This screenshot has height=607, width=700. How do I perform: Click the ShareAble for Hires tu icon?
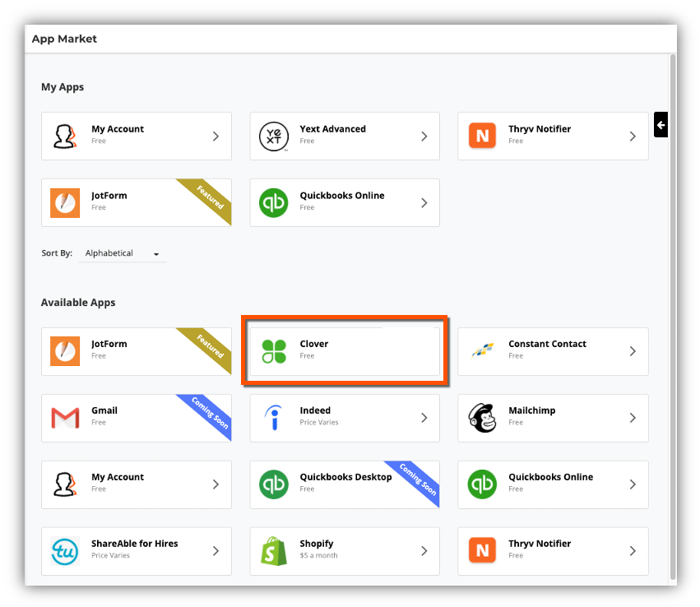[x=65, y=551]
